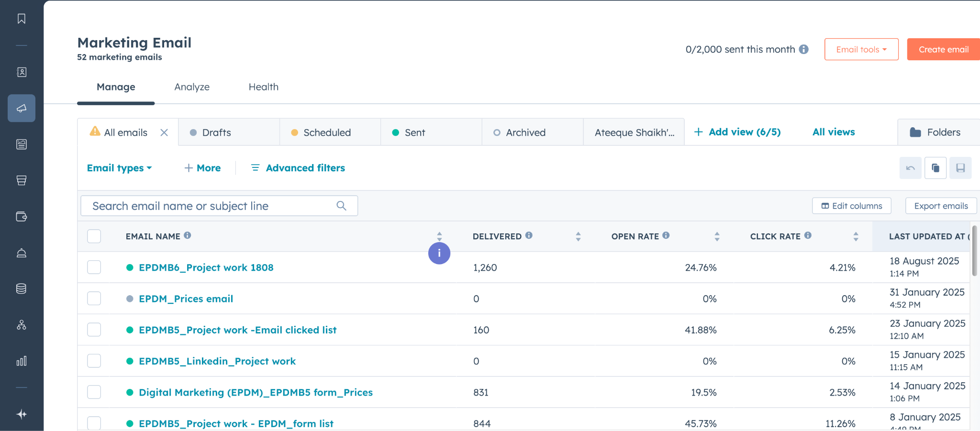Open the Reporting bar chart icon in the sidebar

[x=22, y=361]
